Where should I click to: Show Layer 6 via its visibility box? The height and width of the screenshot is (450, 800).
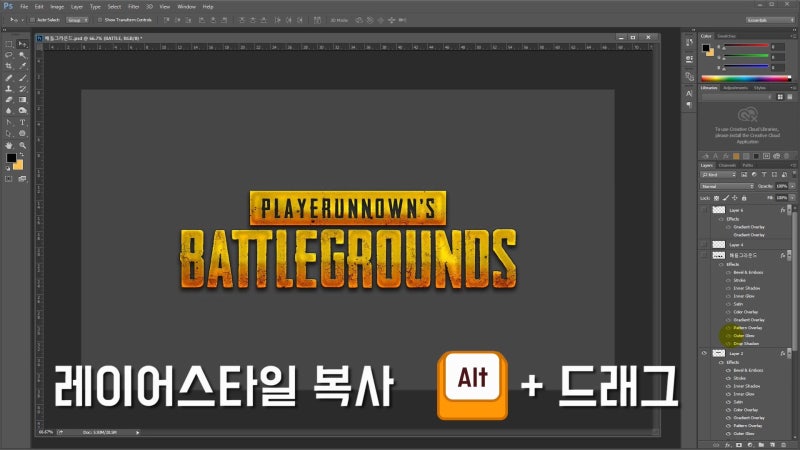coord(704,210)
